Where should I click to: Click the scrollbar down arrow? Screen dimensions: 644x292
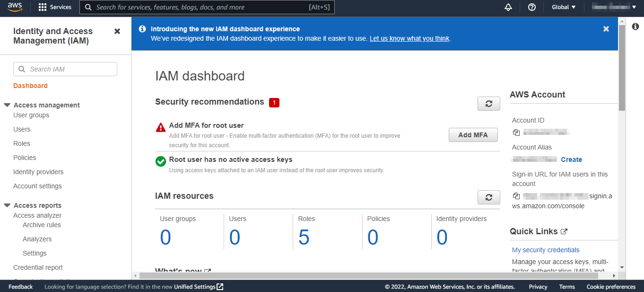pyautogui.click(x=622, y=267)
